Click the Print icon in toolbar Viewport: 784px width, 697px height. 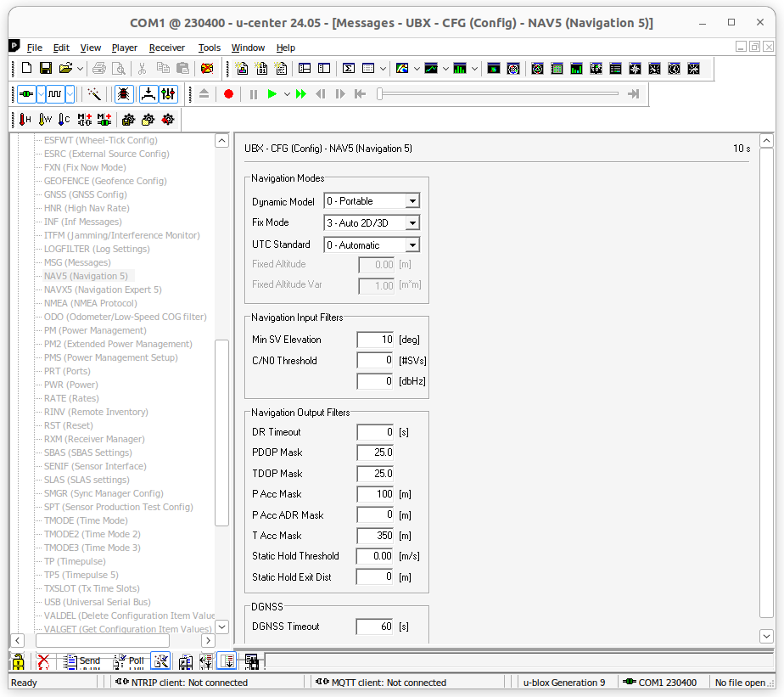(99, 69)
